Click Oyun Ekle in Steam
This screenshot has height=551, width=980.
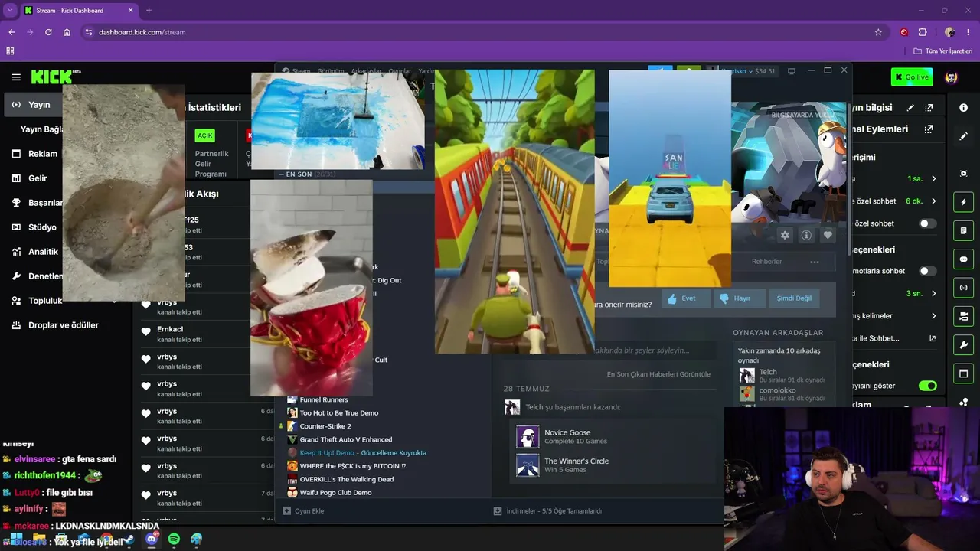tap(303, 510)
